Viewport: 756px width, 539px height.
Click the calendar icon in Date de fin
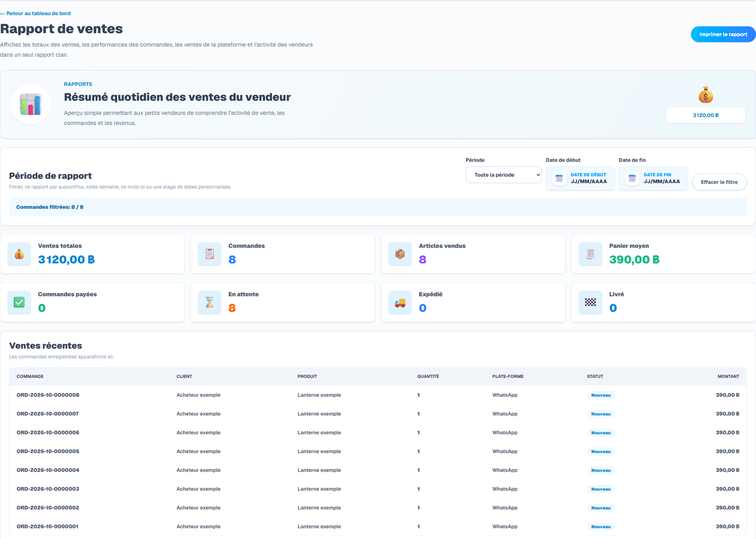pos(632,178)
